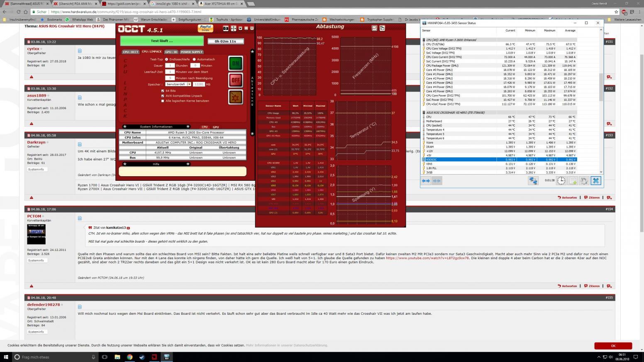Click the YouTube link in PCTOM's post
This screenshot has height=362, width=644.
click(x=427, y=258)
